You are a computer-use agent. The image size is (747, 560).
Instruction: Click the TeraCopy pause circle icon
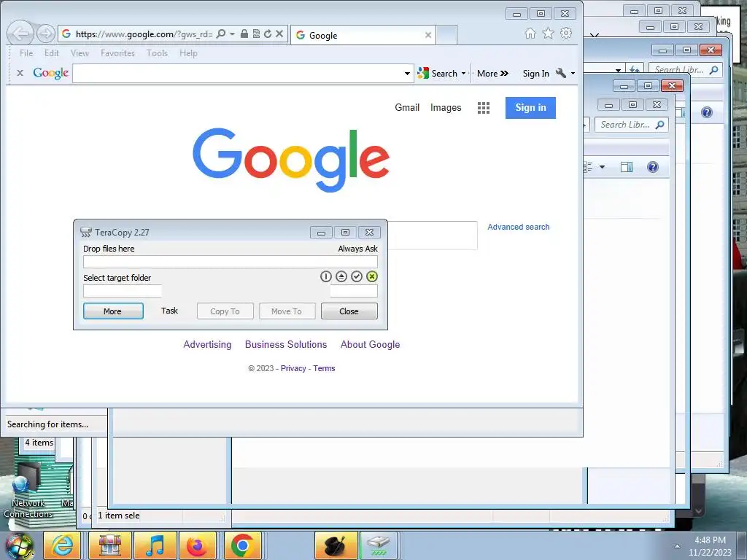coord(326,276)
